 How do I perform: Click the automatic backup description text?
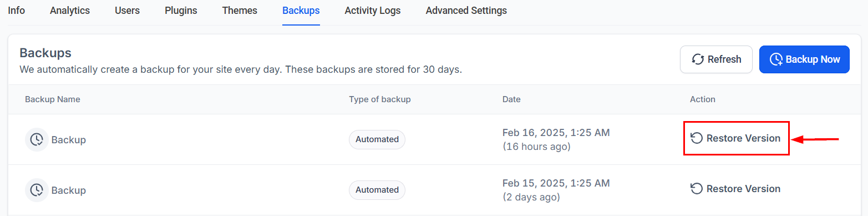click(241, 70)
